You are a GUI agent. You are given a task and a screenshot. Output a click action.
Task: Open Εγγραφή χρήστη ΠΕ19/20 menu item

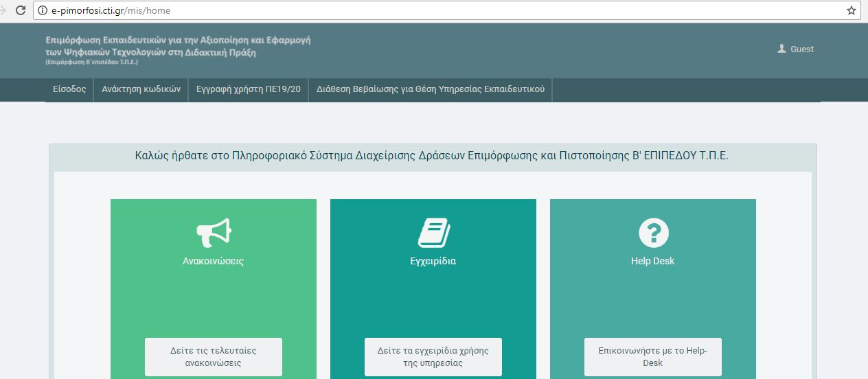pyautogui.click(x=248, y=89)
